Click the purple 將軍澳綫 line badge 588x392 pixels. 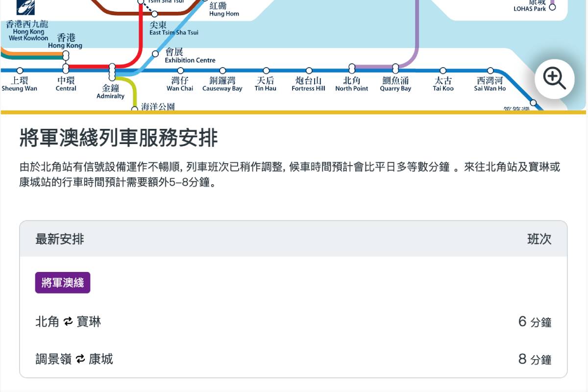tap(63, 283)
